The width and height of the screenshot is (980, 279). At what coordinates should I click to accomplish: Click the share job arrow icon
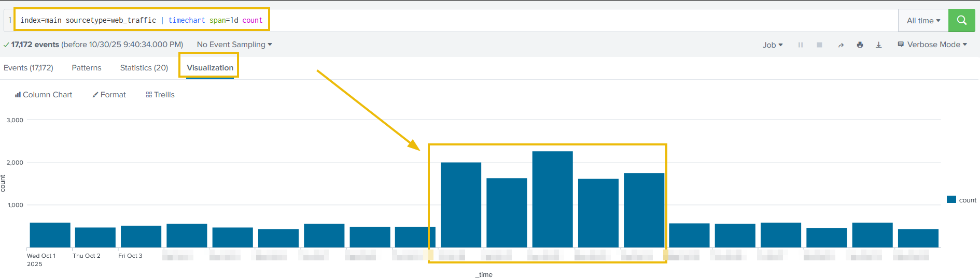click(841, 45)
